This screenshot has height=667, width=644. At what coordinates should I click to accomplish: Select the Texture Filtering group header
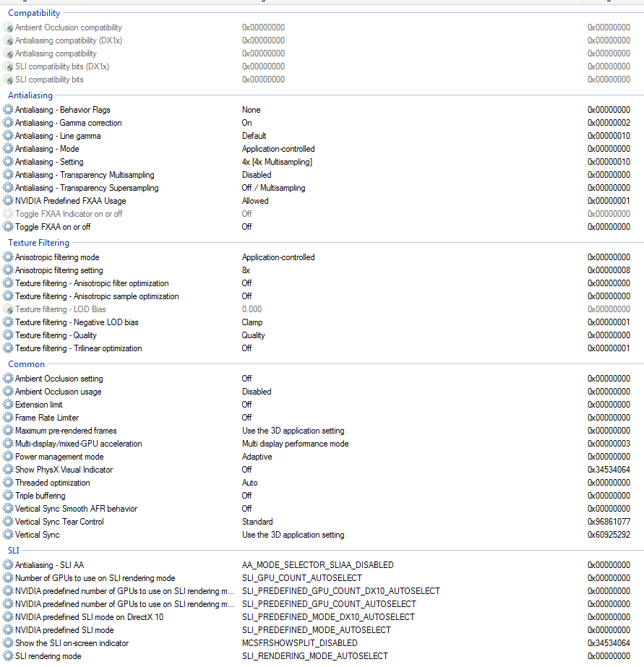(x=38, y=243)
